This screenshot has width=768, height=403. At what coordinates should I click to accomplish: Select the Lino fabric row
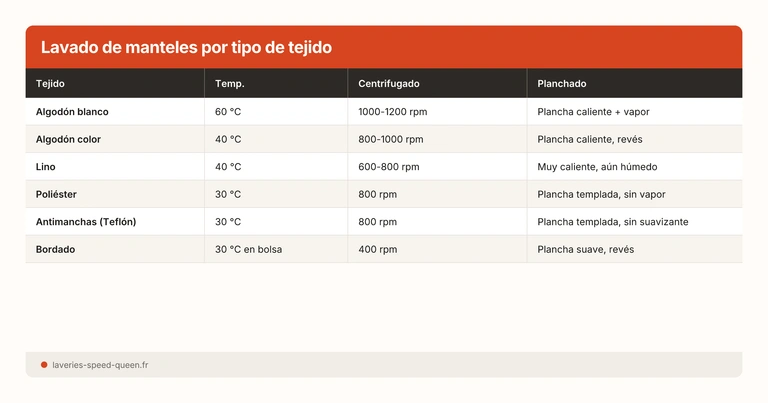click(x=45, y=166)
